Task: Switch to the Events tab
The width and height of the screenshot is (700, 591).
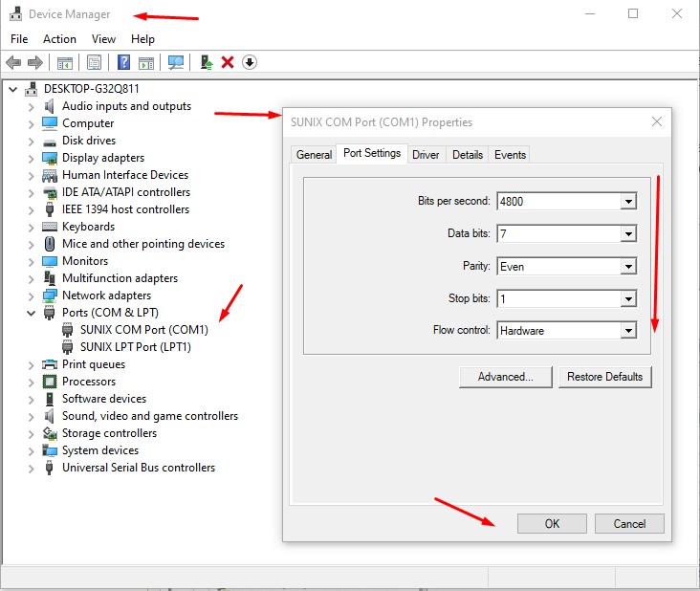Action: click(x=510, y=155)
